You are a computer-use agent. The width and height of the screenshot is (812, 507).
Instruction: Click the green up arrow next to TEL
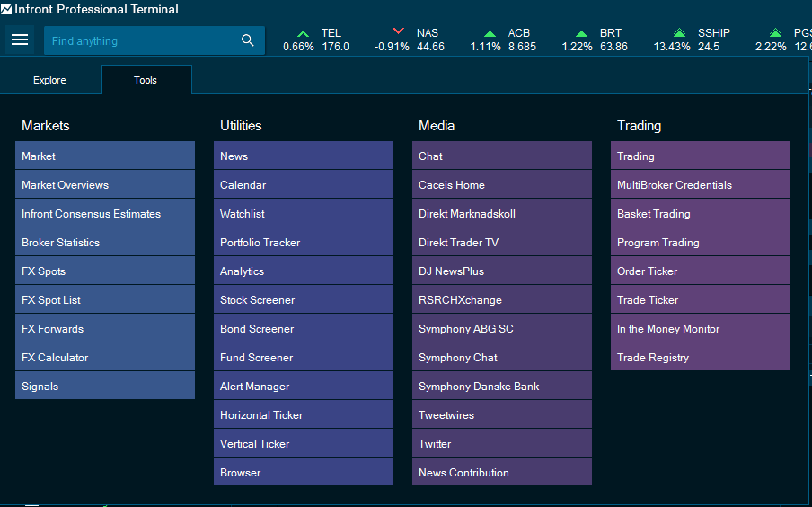(304, 33)
